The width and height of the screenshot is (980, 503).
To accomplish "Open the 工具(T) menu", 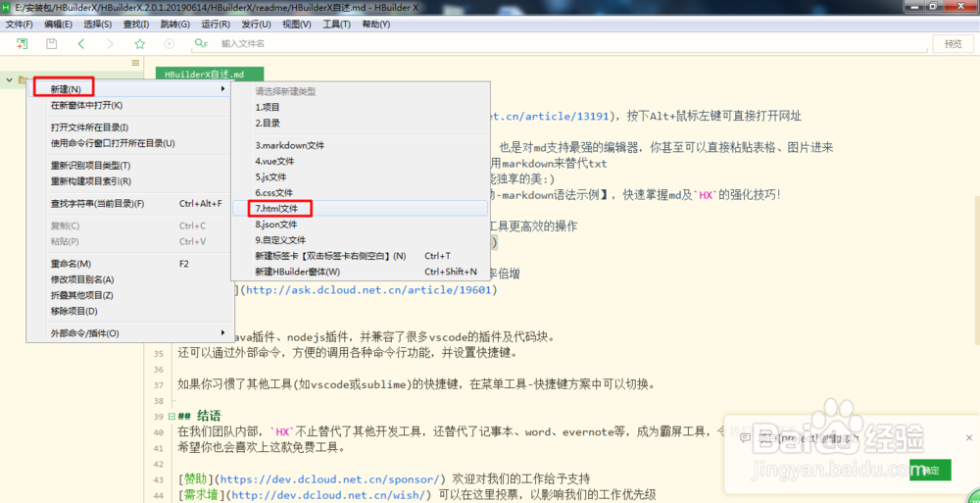I will [x=336, y=25].
